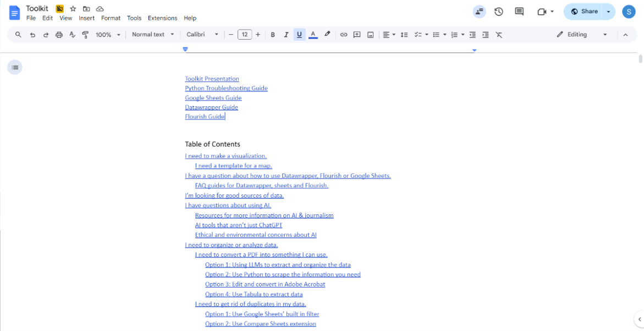
Task: Decrease the indent
Action: pyautogui.click(x=472, y=35)
